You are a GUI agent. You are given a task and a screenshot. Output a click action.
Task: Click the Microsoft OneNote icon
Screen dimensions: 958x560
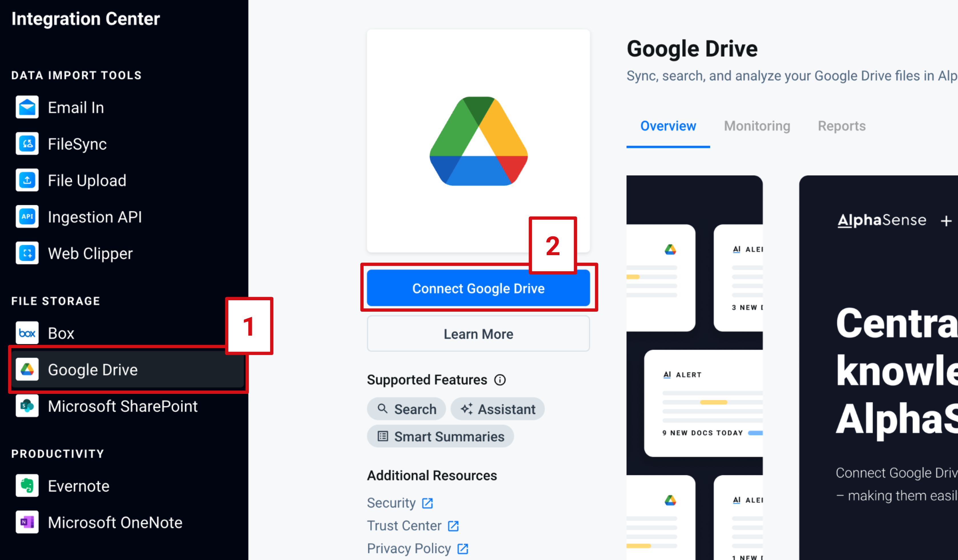point(27,522)
